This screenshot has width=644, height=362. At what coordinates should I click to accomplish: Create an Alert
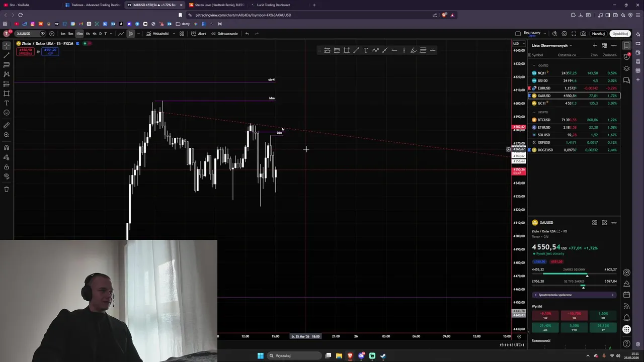click(199, 34)
